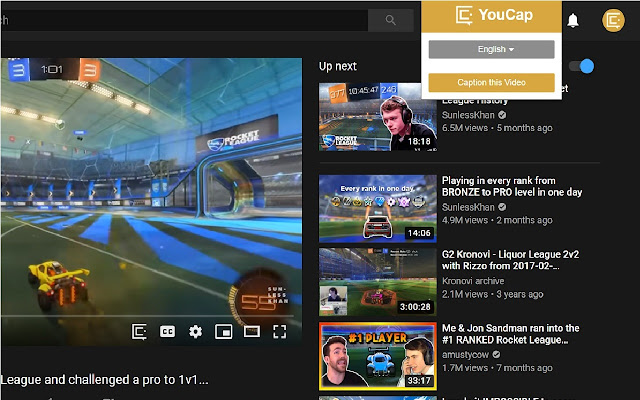Toggle the Autoplay switch
Screen dimensions: 640x400
(582, 66)
